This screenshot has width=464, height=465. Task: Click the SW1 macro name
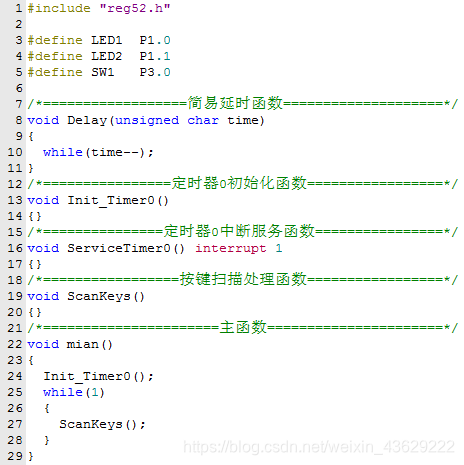click(103, 72)
